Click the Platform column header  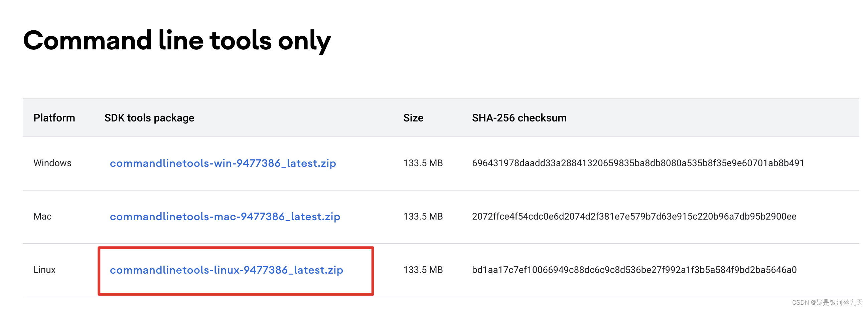(x=54, y=117)
